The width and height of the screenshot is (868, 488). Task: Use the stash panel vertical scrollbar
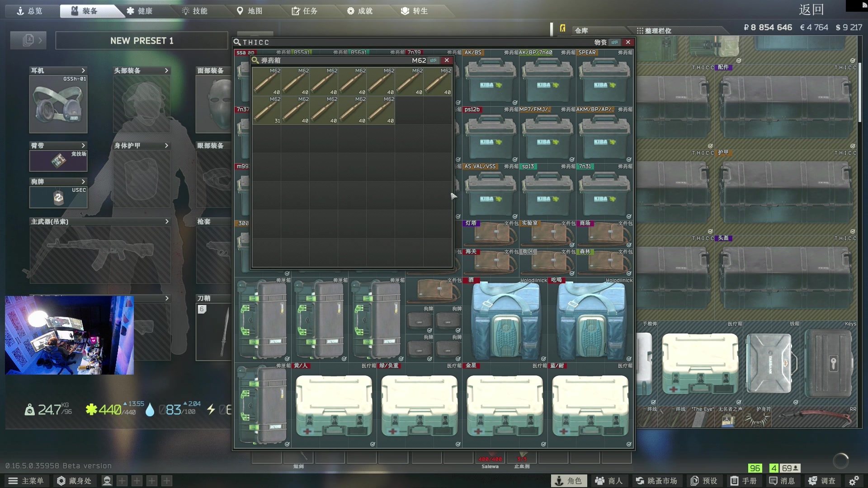click(x=860, y=93)
